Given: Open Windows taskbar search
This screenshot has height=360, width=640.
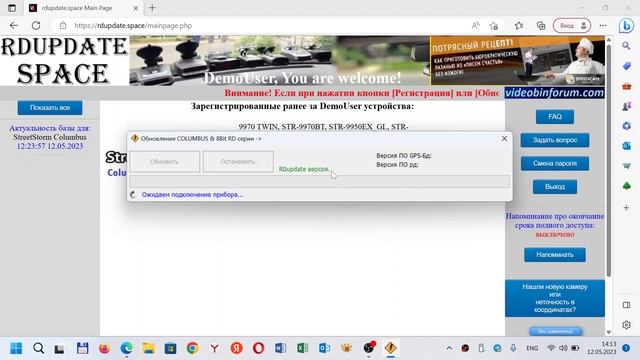Looking at the screenshot, I should [38, 348].
